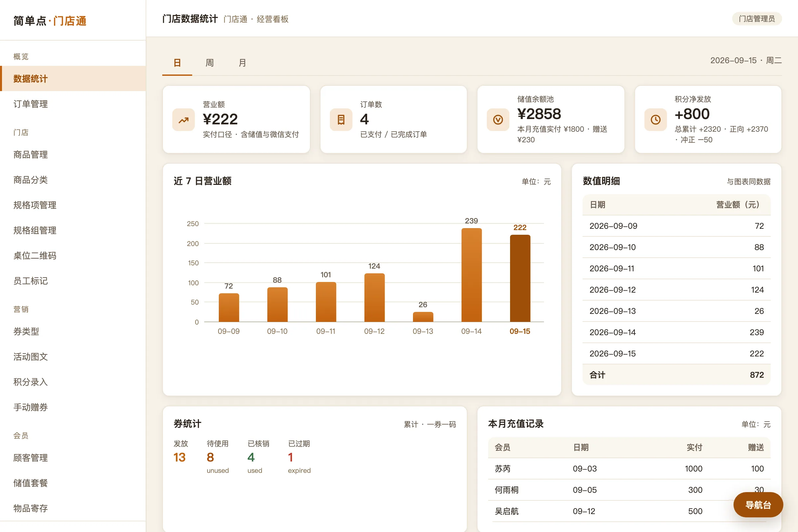The height and width of the screenshot is (532, 798).
Task: Click the 营业额 ¥222 value
Action: point(220,119)
